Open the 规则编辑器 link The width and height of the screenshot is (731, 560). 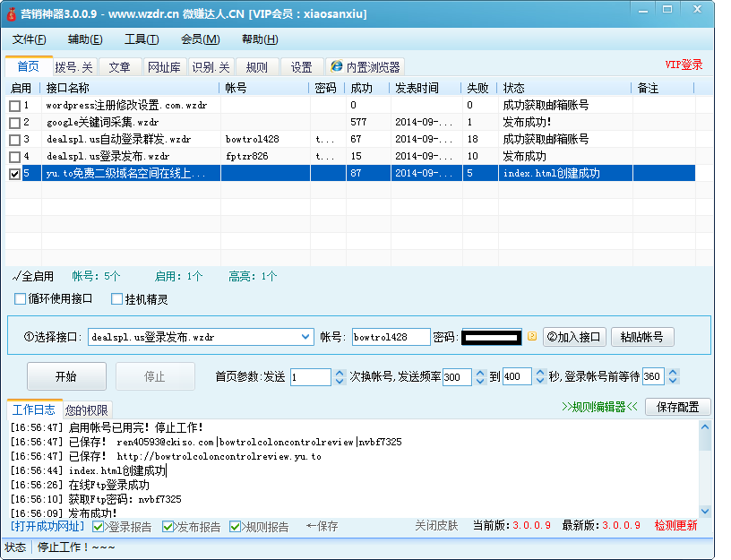(599, 407)
